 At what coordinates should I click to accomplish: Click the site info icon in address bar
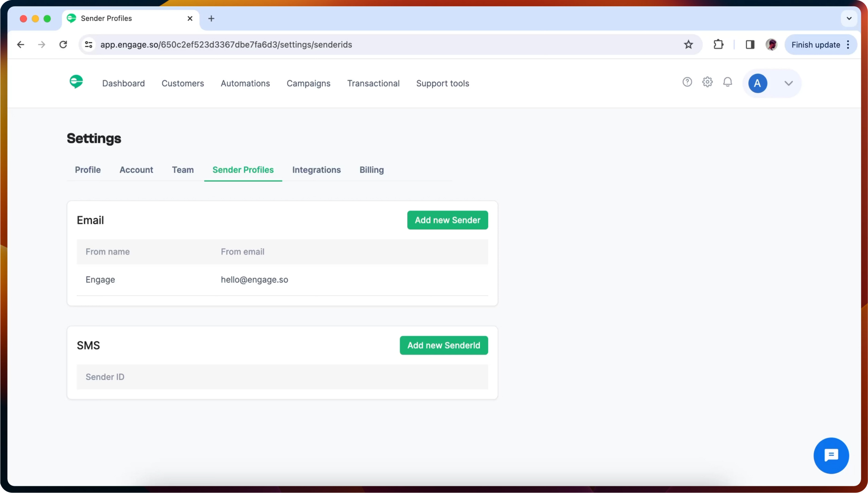(x=89, y=44)
